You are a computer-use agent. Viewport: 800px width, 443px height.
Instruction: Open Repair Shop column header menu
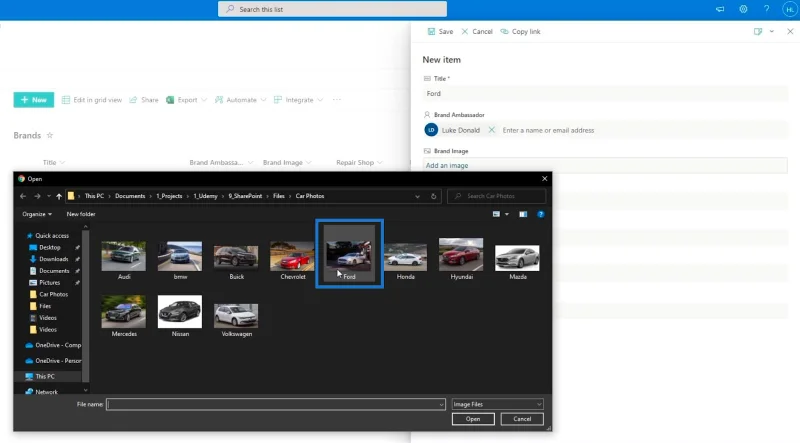(359, 162)
